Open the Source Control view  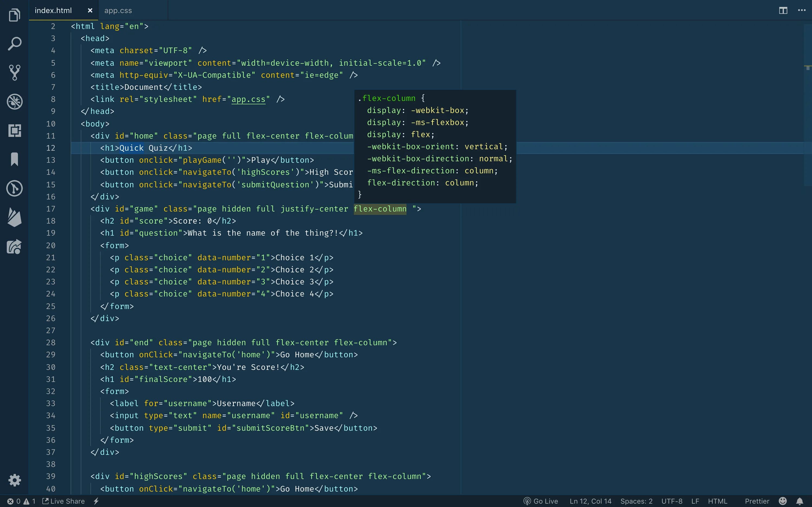14,72
